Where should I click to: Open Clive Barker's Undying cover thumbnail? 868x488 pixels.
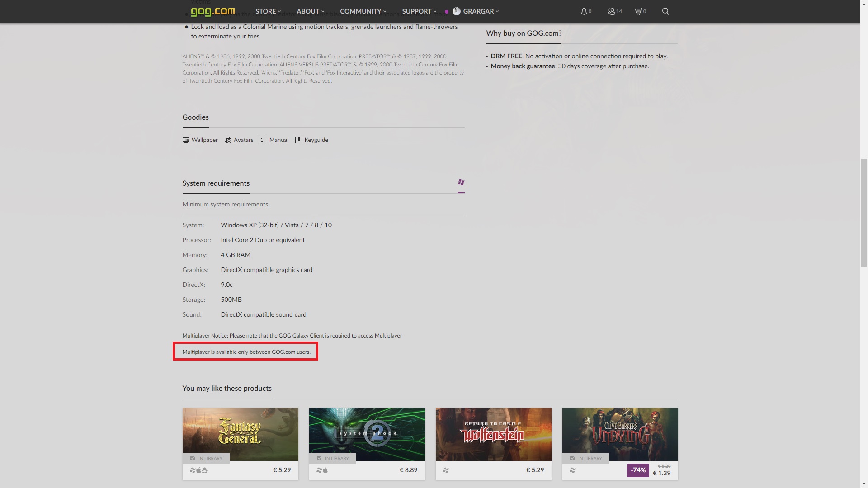[x=620, y=434]
